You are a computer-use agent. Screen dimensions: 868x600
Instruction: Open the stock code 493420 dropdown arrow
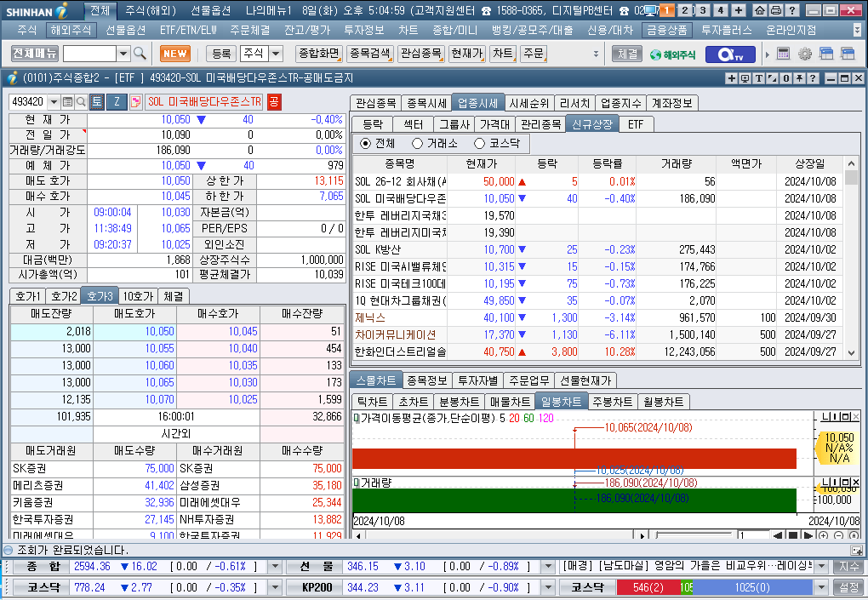click(54, 102)
